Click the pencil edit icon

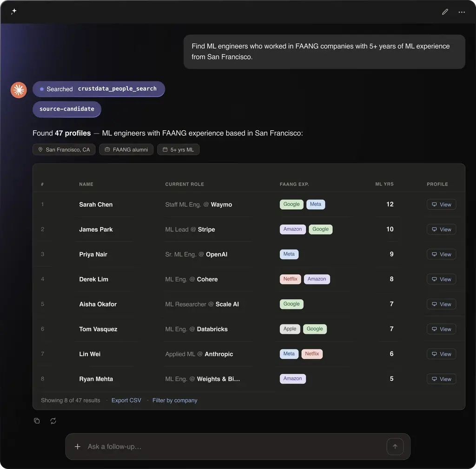[445, 12]
